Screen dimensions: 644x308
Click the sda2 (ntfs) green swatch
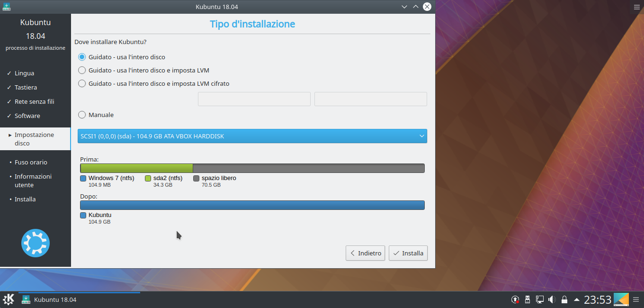coord(148,179)
